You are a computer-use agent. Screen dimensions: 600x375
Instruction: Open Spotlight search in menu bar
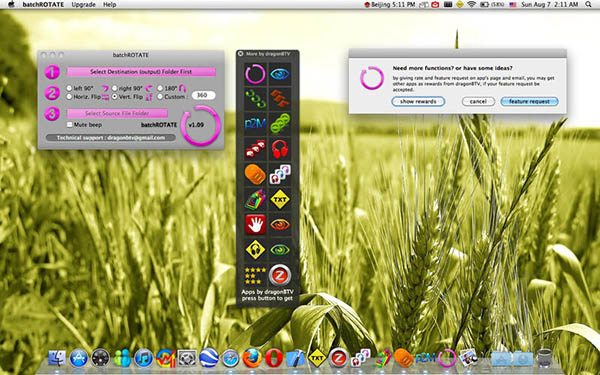click(588, 5)
